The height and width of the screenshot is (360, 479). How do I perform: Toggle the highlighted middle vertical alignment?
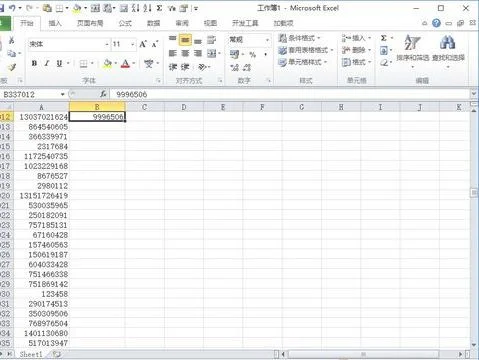click(x=185, y=40)
